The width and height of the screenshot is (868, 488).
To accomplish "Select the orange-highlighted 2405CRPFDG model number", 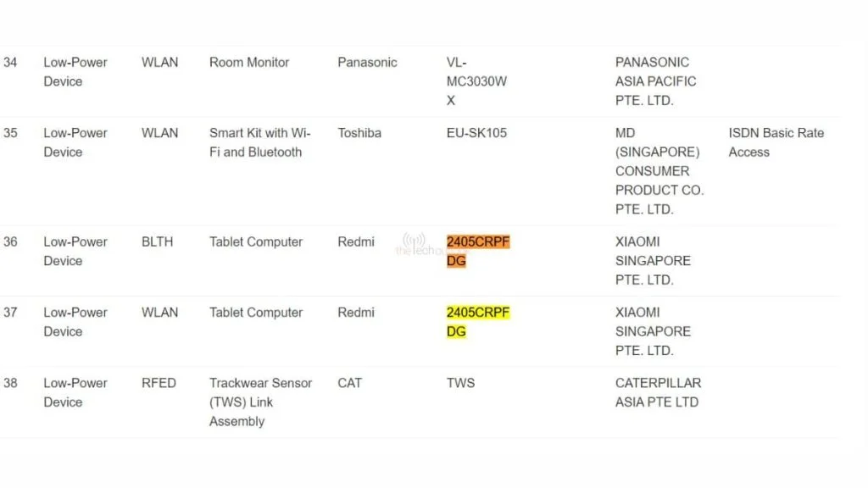I will pos(478,252).
